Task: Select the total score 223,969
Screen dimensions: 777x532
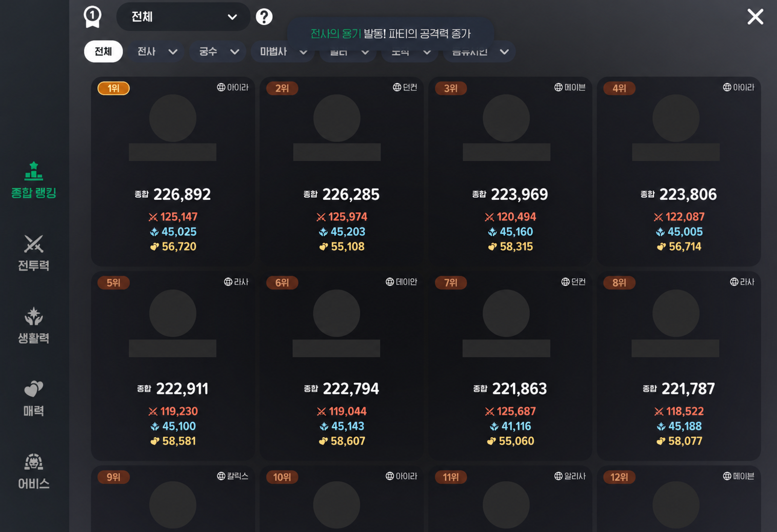Action: 520,195
